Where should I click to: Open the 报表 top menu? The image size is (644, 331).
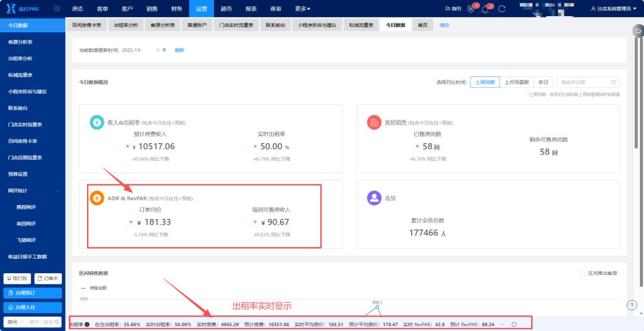coord(251,8)
